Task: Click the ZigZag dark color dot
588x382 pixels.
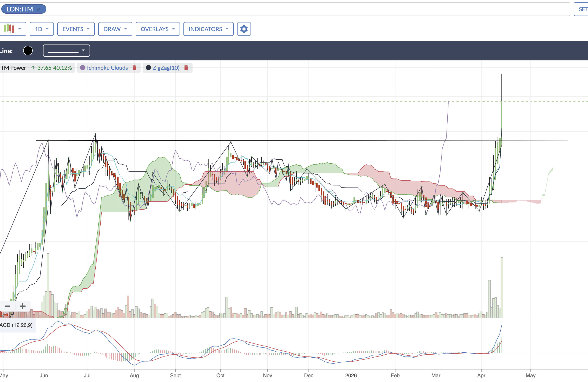Action: pos(148,68)
